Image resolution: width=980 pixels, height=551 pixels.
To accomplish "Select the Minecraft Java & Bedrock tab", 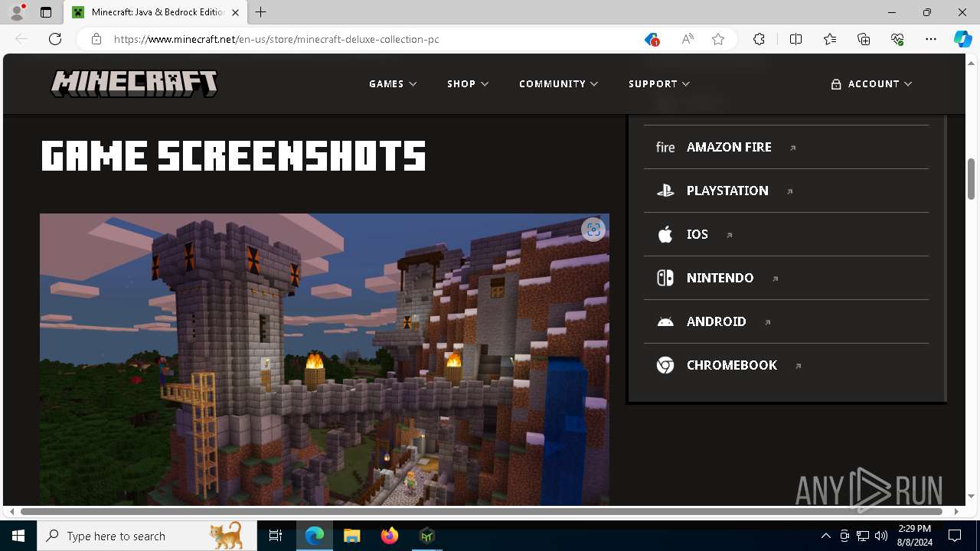I will click(155, 12).
